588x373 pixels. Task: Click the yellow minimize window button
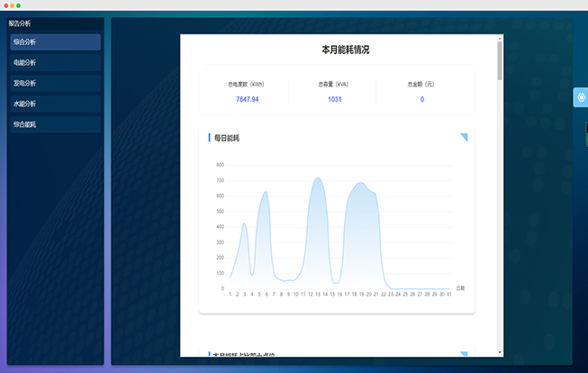coord(12,5)
